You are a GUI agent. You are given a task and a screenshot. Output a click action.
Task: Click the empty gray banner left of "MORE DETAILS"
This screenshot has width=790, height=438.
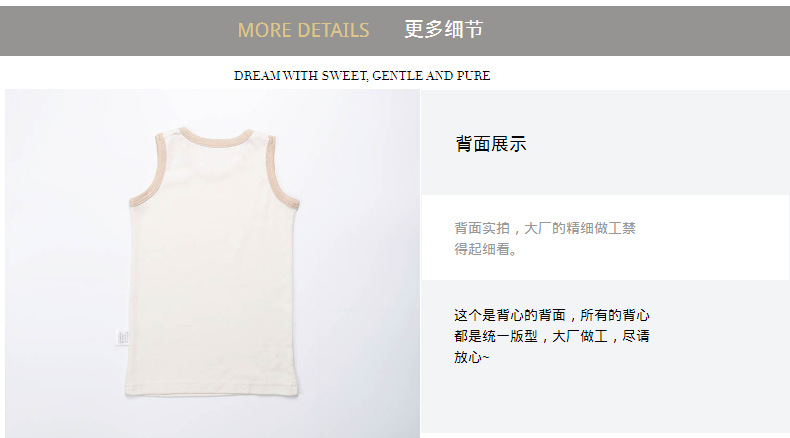pyautogui.click(x=116, y=31)
